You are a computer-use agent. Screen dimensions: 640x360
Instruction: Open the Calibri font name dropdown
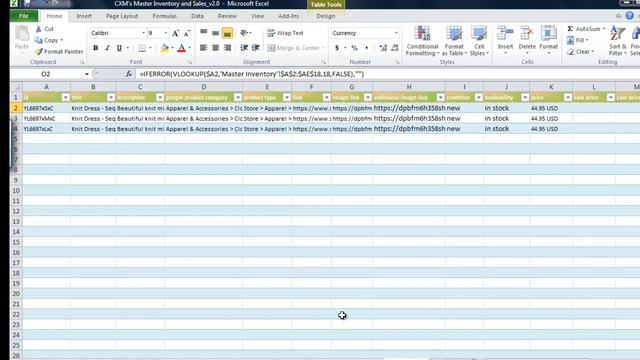[x=143, y=33]
